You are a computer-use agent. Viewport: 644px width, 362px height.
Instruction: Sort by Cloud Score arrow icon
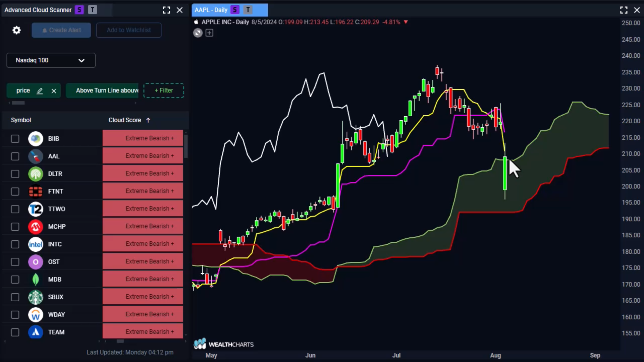(x=148, y=120)
